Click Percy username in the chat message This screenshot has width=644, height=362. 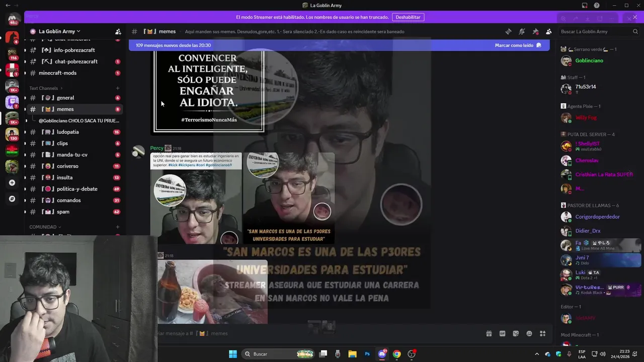click(156, 148)
